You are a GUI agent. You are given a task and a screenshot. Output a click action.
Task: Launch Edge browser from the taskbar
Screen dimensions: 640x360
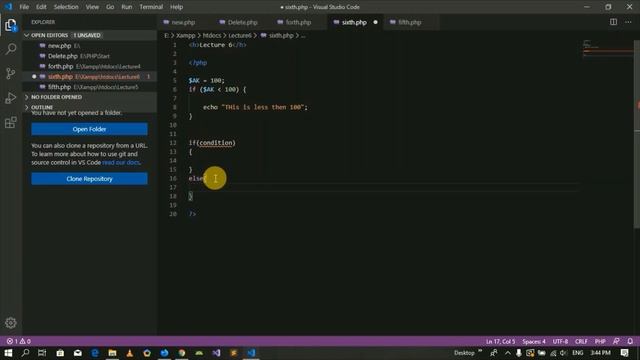pos(95,353)
